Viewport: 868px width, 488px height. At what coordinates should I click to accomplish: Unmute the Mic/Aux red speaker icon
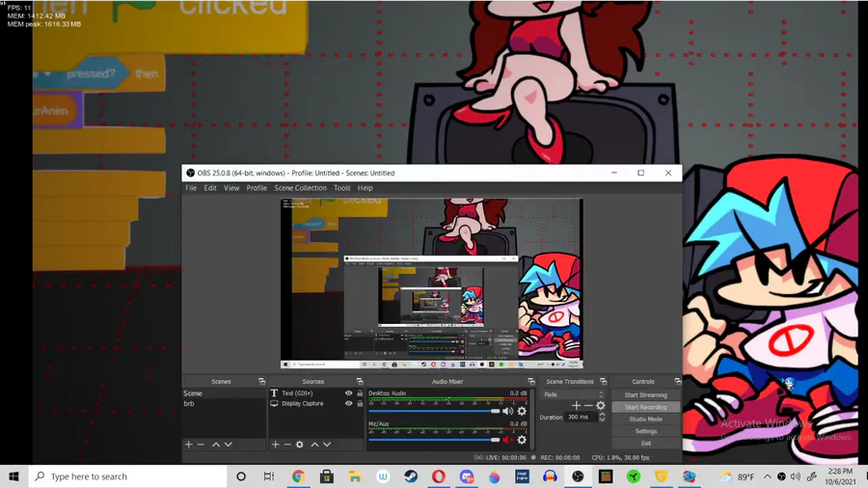click(507, 440)
